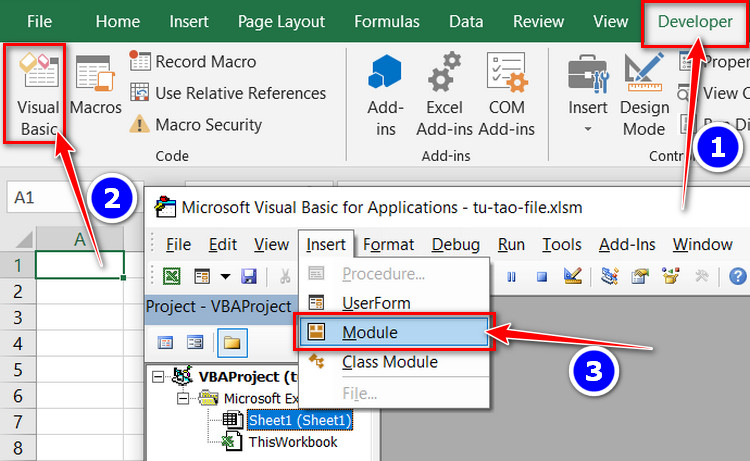Choose UserForm from the Insert menu
Image resolution: width=750 pixels, height=461 pixels.
[x=393, y=303]
